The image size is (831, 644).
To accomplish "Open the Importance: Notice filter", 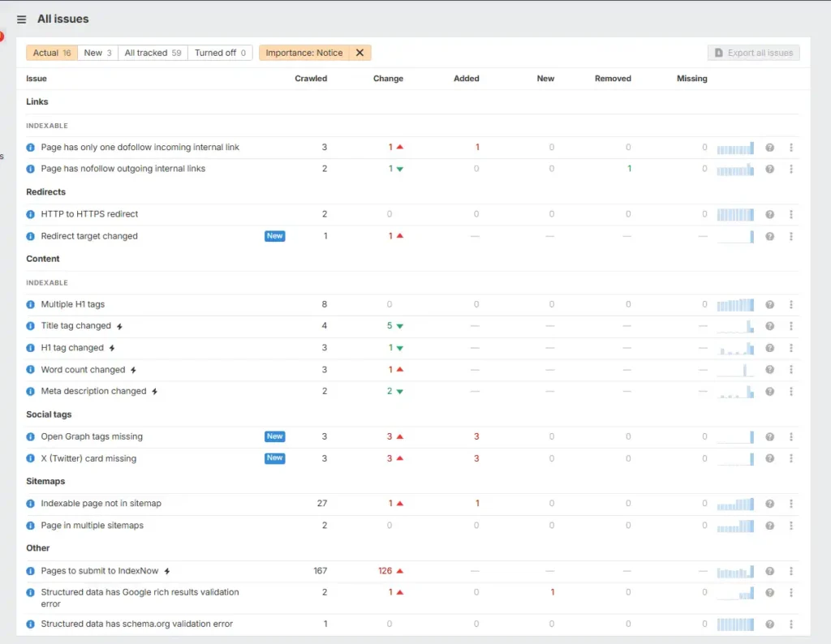I will point(304,53).
